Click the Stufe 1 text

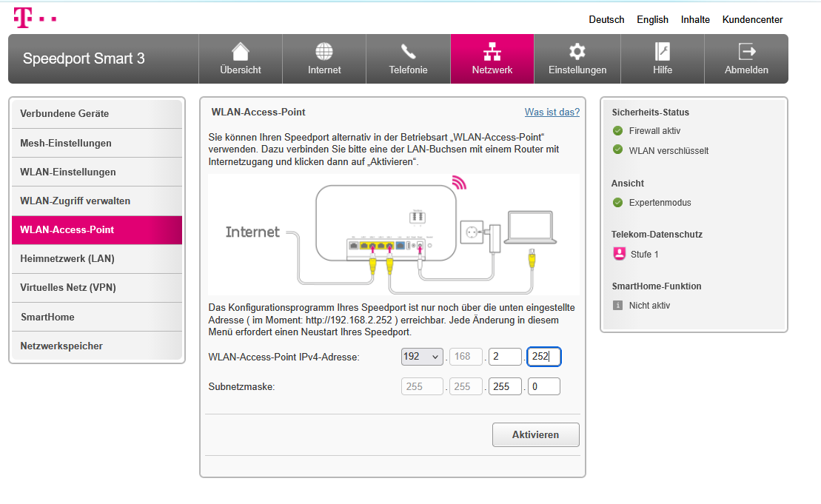point(645,255)
